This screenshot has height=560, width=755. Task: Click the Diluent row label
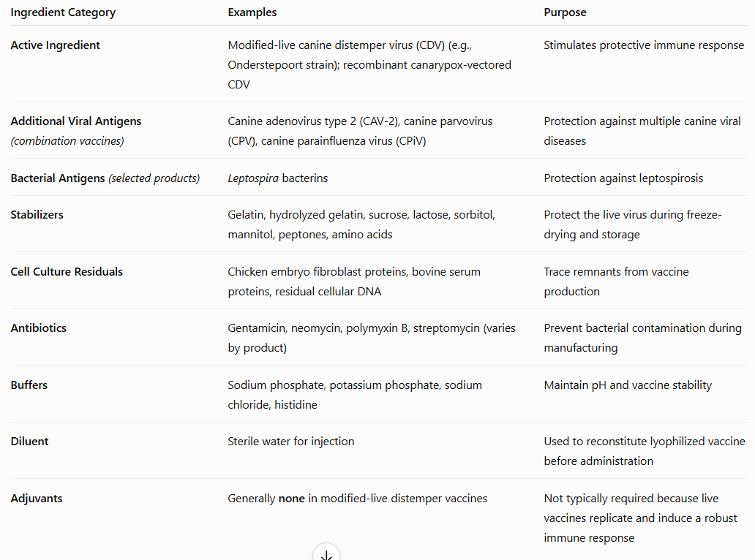pos(29,441)
